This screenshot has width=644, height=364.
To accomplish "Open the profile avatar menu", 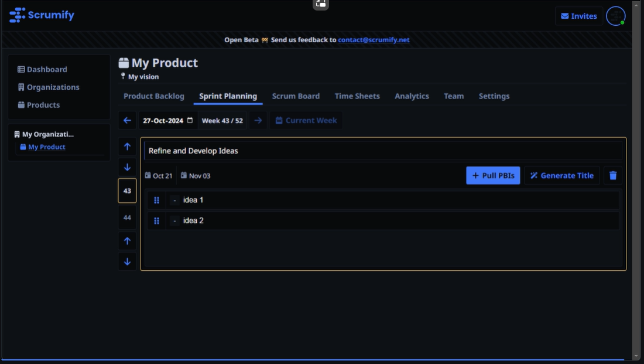I will point(616,16).
